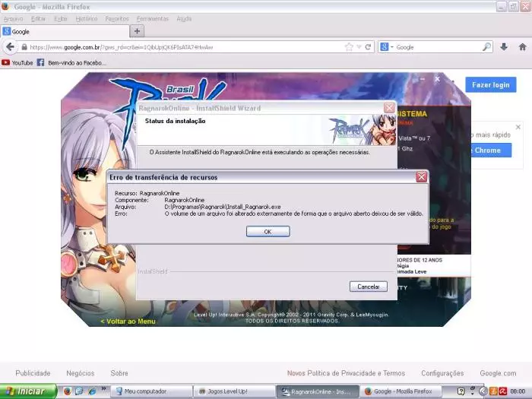The height and width of the screenshot is (399, 532).
Task: Open the Firefox downloads arrow
Action: coord(504,47)
